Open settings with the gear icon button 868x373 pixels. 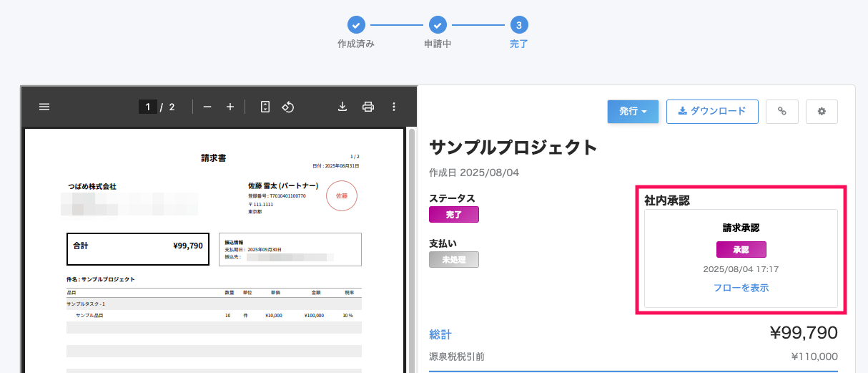[x=822, y=111]
